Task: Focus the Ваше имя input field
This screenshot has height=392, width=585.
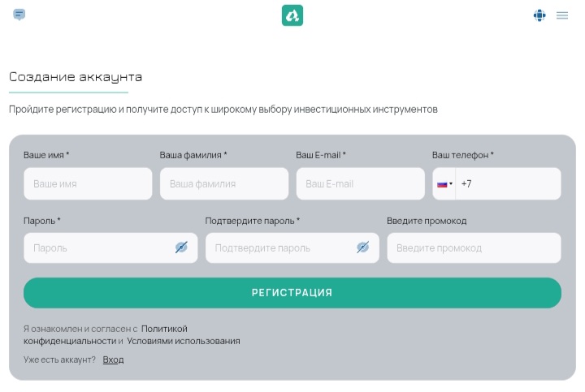Action: coord(88,184)
